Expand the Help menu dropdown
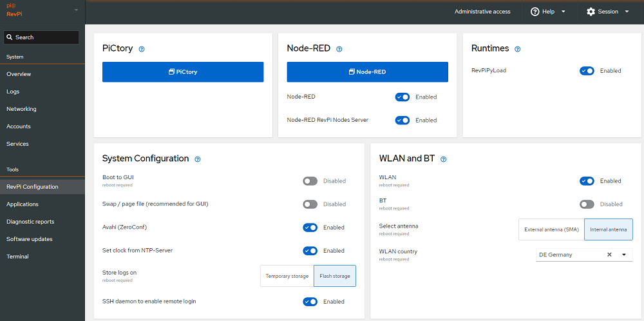The width and height of the screenshot is (644, 321). point(563,12)
